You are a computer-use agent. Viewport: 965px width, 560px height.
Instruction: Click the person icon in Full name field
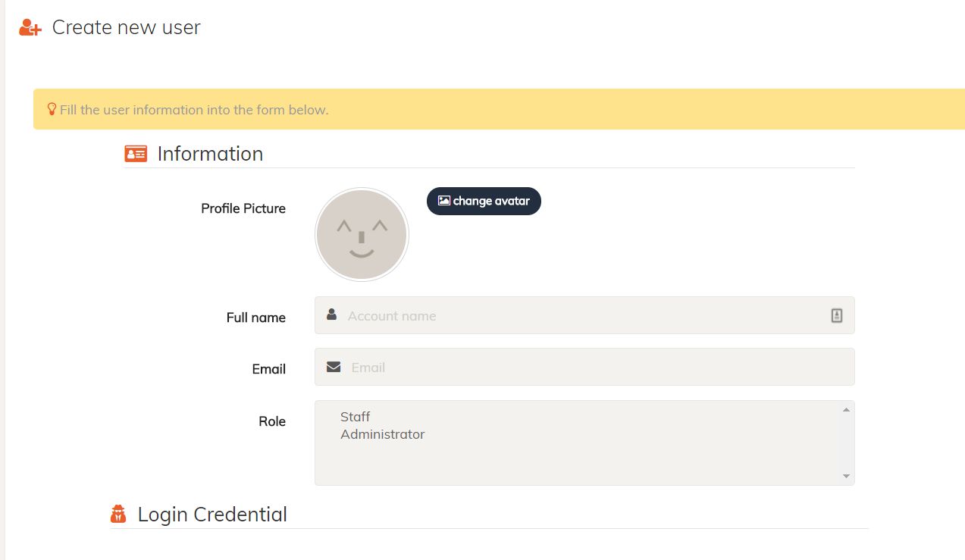point(331,314)
